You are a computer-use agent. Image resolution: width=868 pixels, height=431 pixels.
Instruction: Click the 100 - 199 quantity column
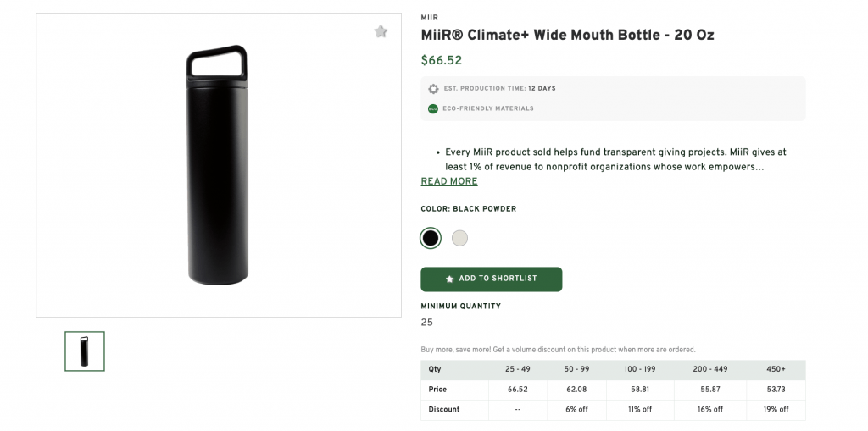pyautogui.click(x=640, y=369)
